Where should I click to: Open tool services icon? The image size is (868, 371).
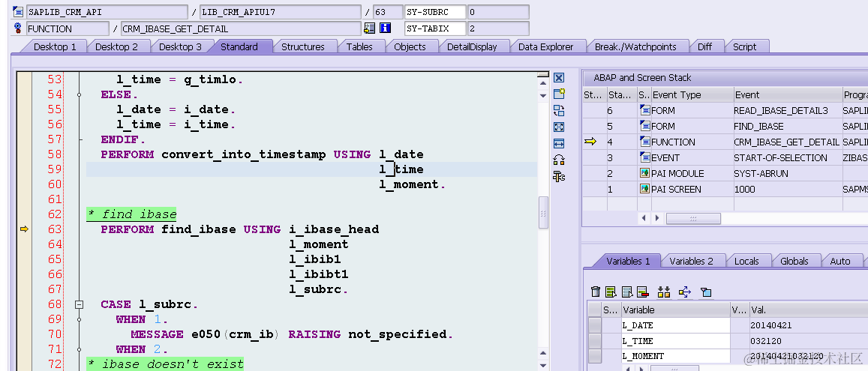(559, 177)
